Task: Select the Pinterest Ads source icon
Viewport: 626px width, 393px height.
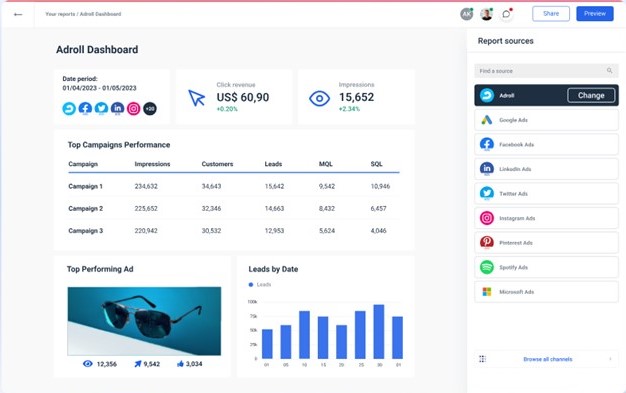Action: pos(487,242)
